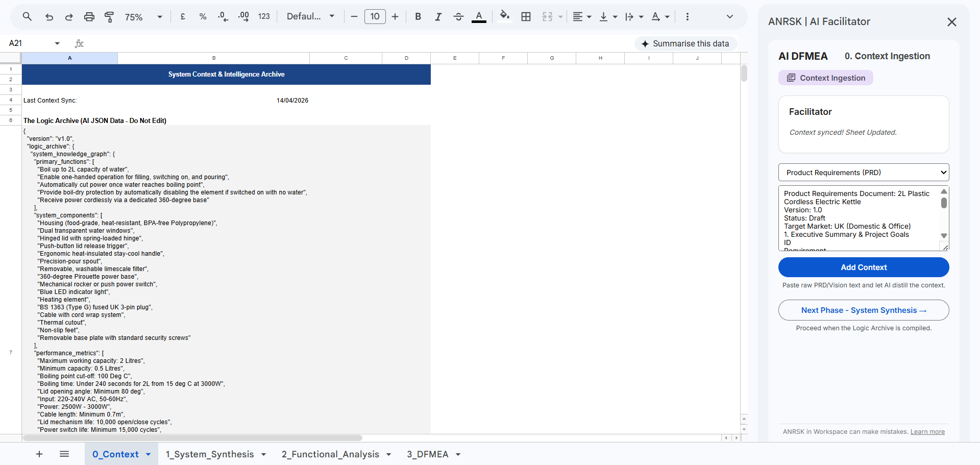This screenshot has height=465, width=980.
Task: Expand the zoom level dropdown
Action: [159, 16]
